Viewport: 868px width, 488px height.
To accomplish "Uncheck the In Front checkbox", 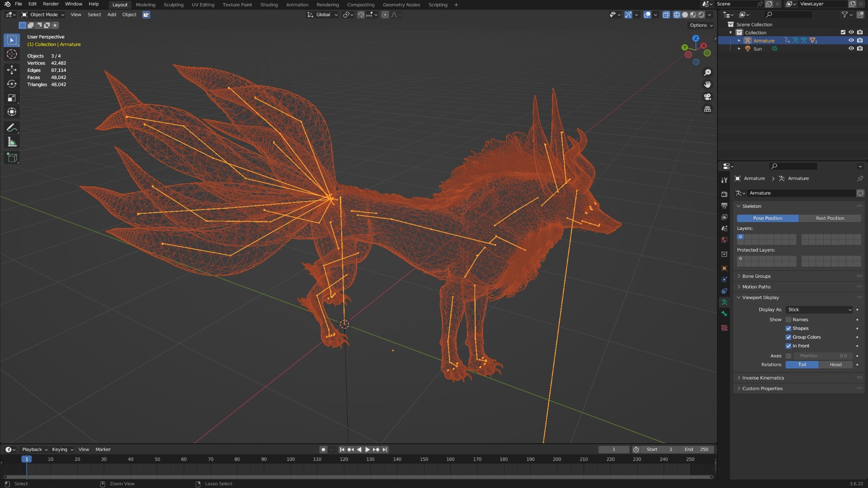I will [x=788, y=346].
